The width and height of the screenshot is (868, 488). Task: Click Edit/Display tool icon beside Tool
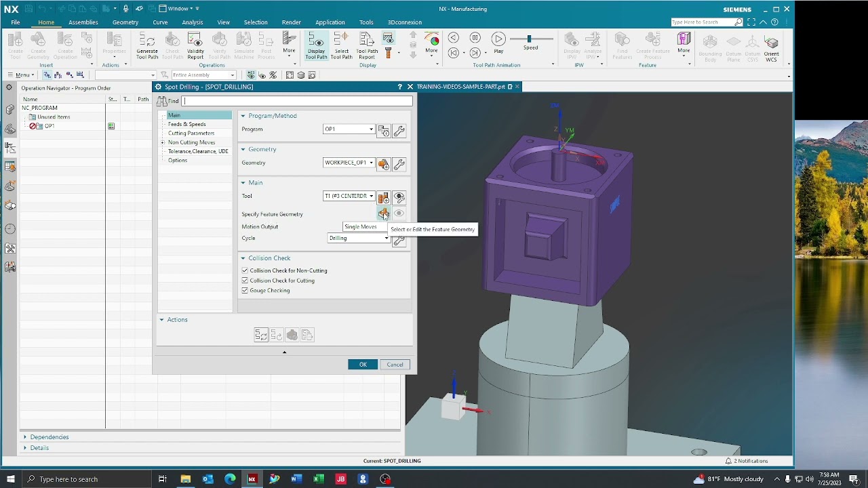399,197
